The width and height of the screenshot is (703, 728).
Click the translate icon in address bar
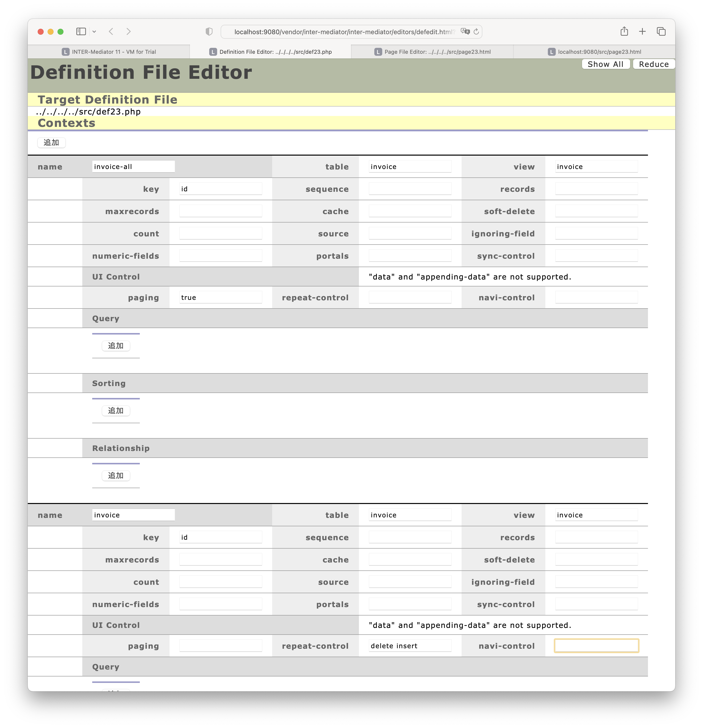tap(465, 31)
